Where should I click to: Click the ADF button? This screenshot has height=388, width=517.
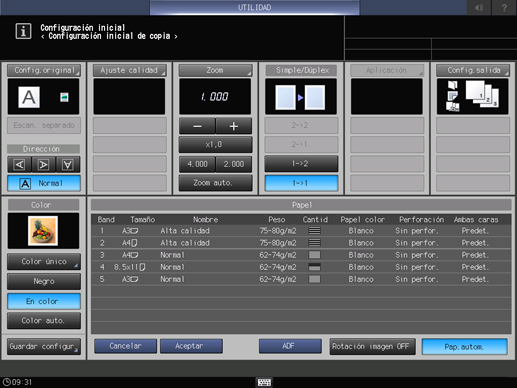point(290,346)
